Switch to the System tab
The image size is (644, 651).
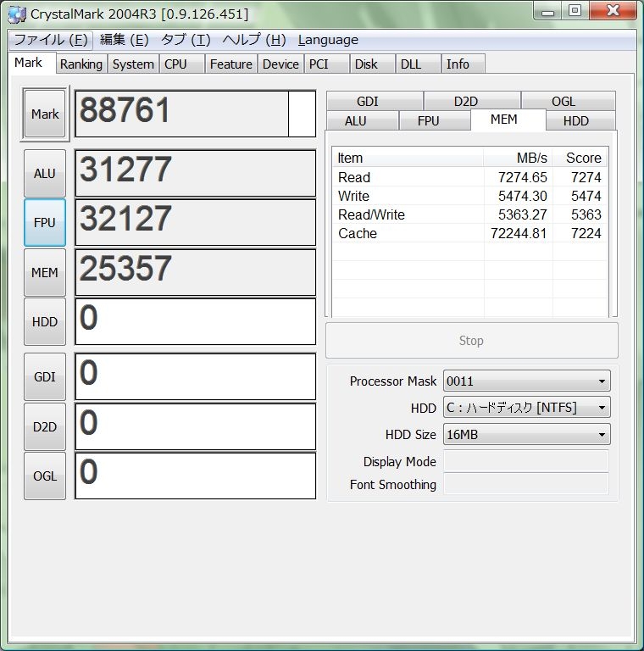pyautogui.click(x=133, y=64)
